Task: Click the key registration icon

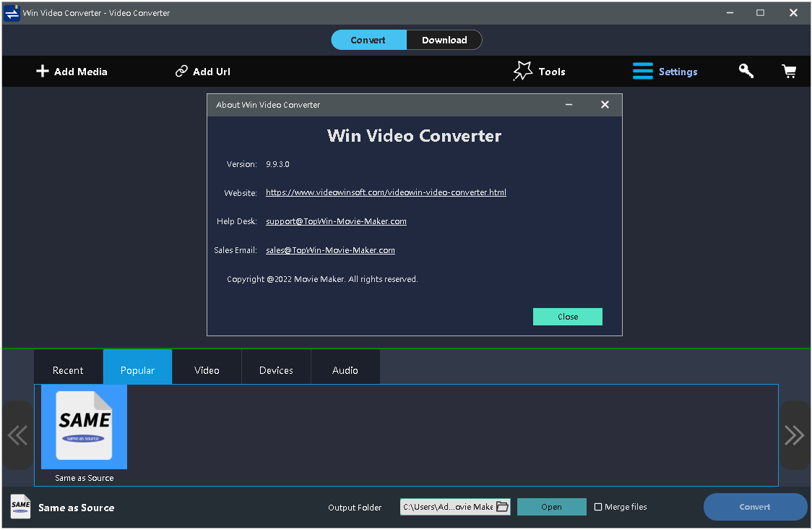Action: [746, 71]
